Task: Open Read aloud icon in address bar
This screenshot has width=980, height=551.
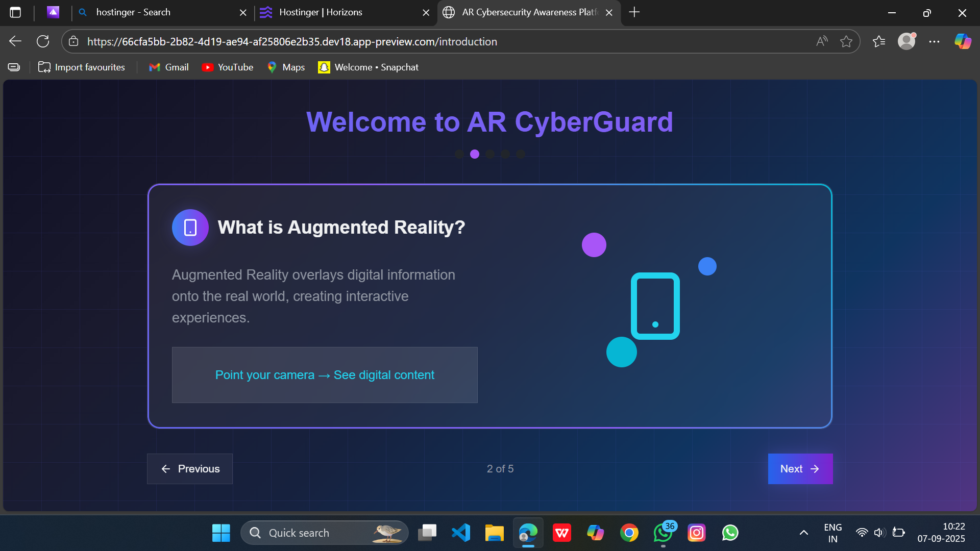Action: (821, 41)
